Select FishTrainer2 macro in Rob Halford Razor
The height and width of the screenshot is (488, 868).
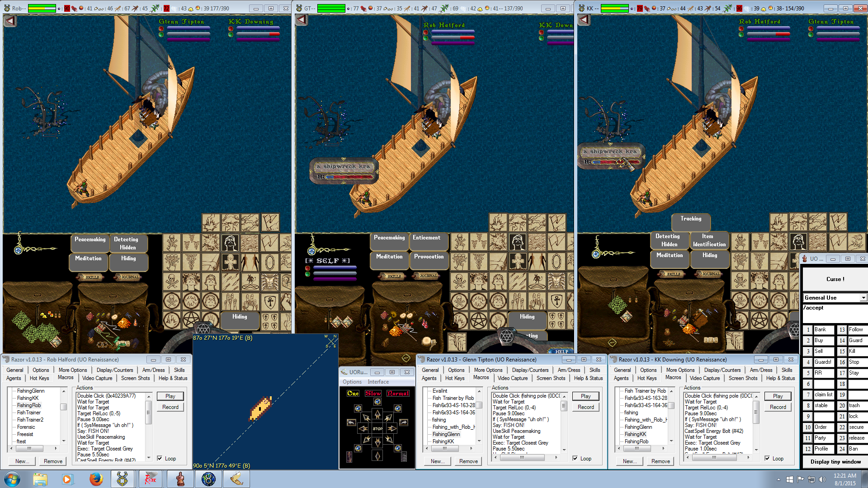coord(30,420)
